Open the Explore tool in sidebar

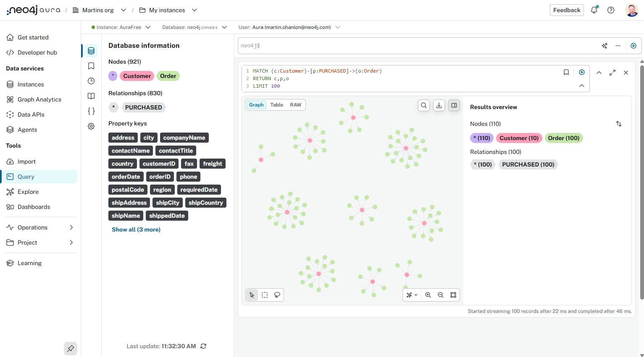click(x=28, y=192)
